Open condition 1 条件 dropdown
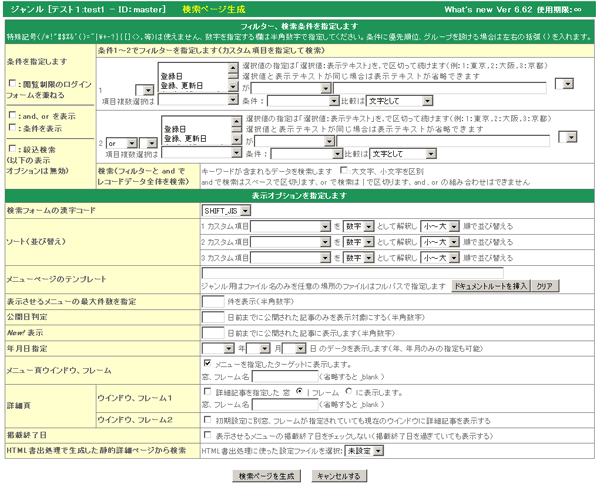The height and width of the screenshot is (487, 600). (x=303, y=101)
